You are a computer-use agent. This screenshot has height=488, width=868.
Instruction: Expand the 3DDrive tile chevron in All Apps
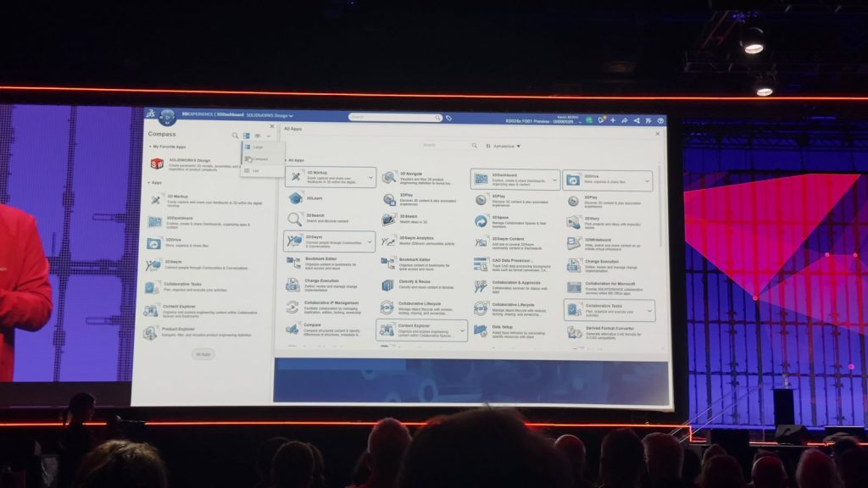pos(647,180)
